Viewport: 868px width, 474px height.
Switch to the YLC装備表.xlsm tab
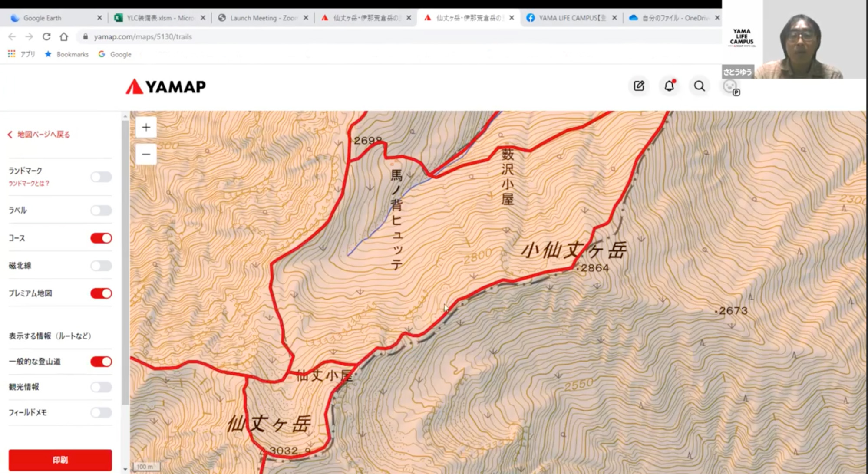[x=158, y=18]
